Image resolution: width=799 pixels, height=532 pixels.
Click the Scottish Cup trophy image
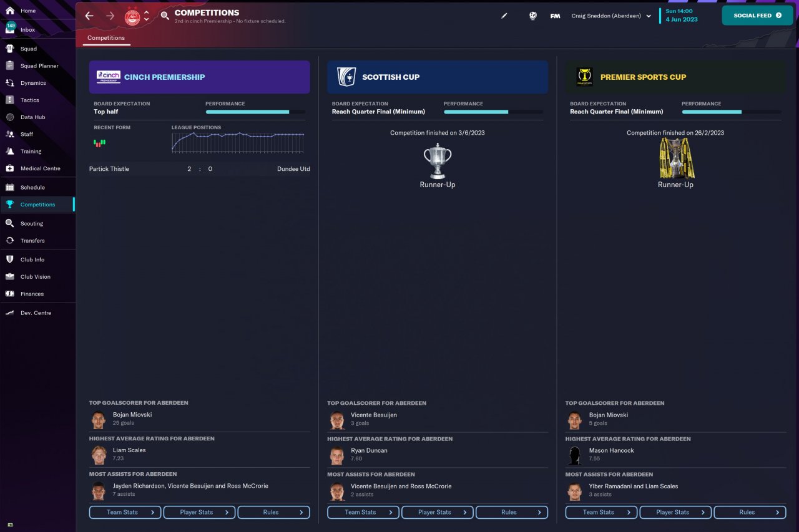(438, 160)
